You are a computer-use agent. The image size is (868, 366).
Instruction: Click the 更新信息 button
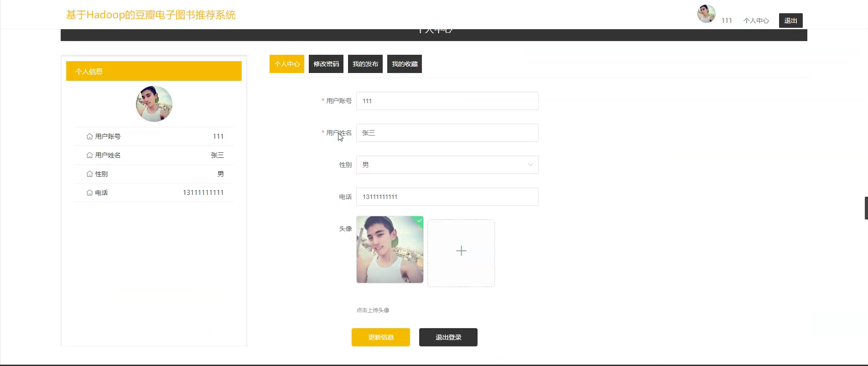click(381, 337)
